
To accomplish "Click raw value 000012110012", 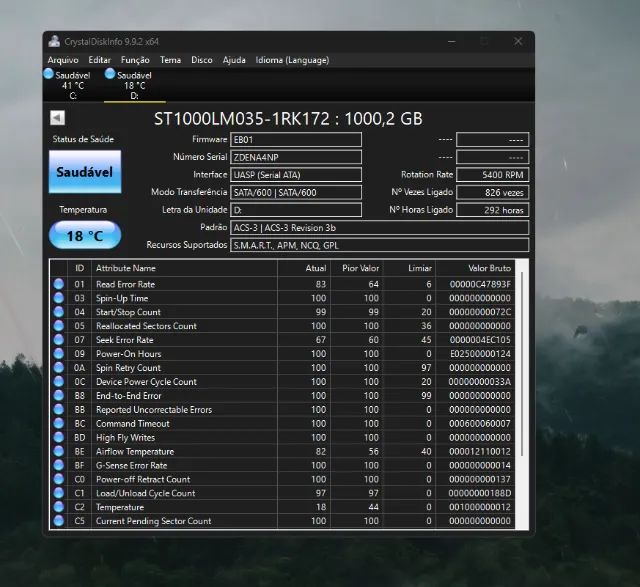I will pos(480,451).
